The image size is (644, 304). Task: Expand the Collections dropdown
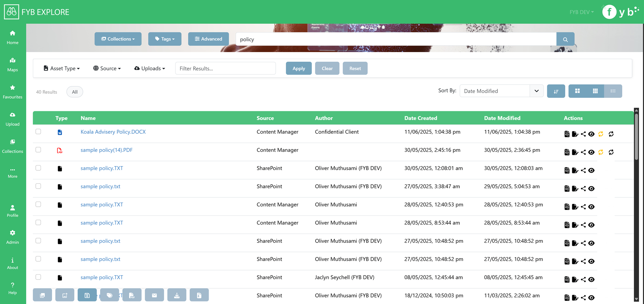pos(118,39)
